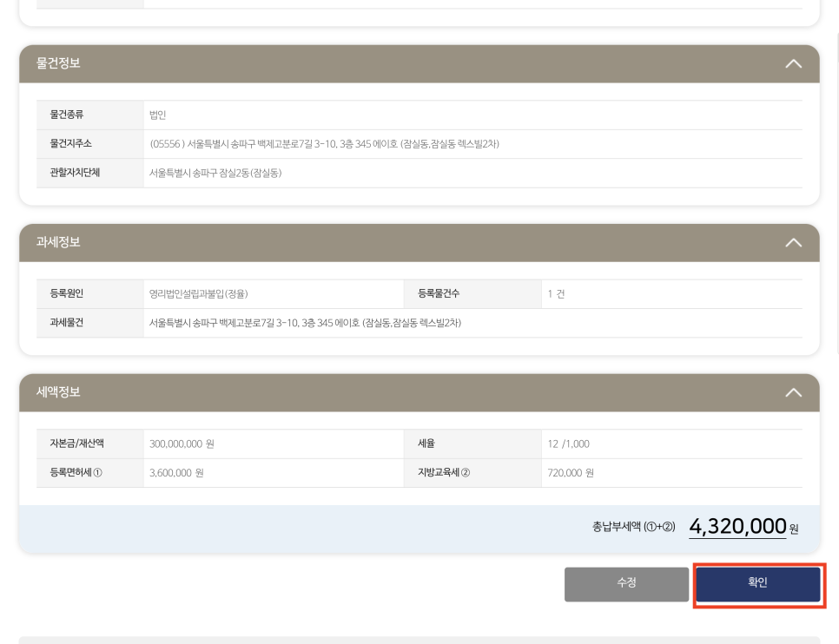Click the 등록면허세① row label
This screenshot has width=839, height=644.
click(76, 472)
